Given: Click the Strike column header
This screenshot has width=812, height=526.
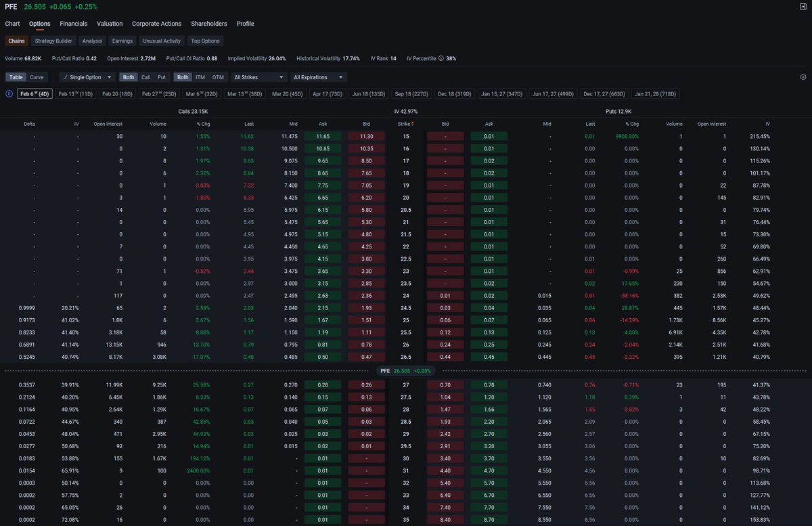Looking at the screenshot, I should [404, 124].
